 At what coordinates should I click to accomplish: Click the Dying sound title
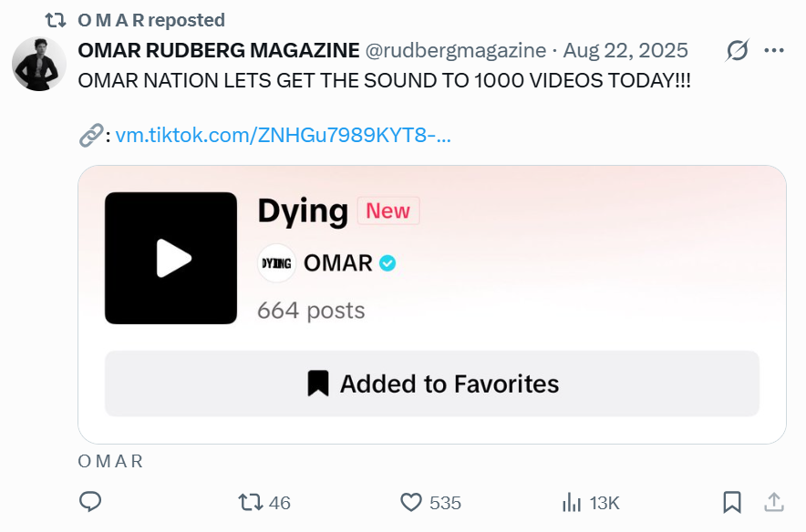pos(303,211)
